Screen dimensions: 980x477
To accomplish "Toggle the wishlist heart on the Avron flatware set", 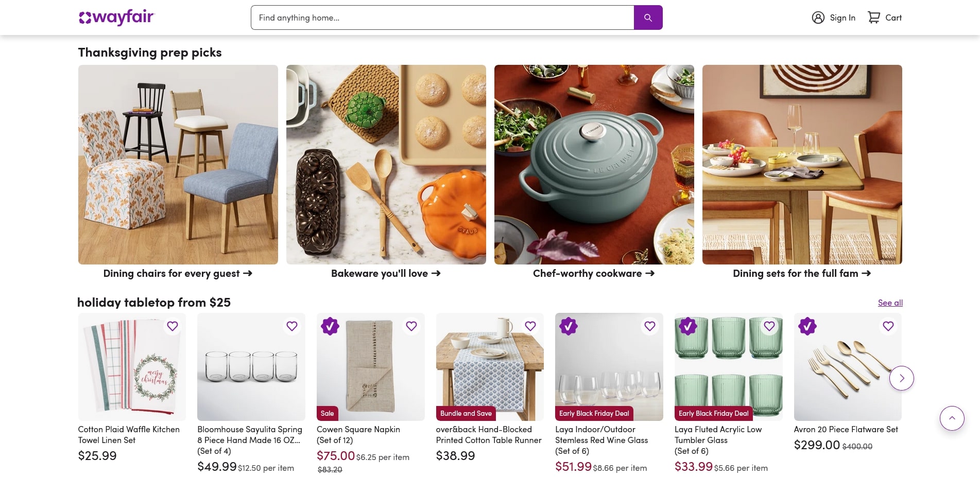I will point(888,326).
